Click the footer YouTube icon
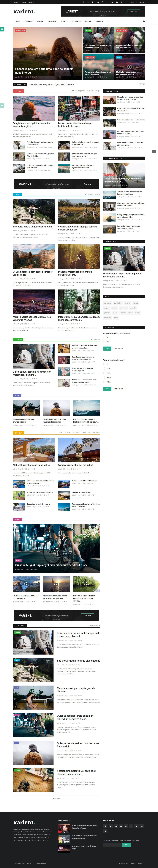 141,826
